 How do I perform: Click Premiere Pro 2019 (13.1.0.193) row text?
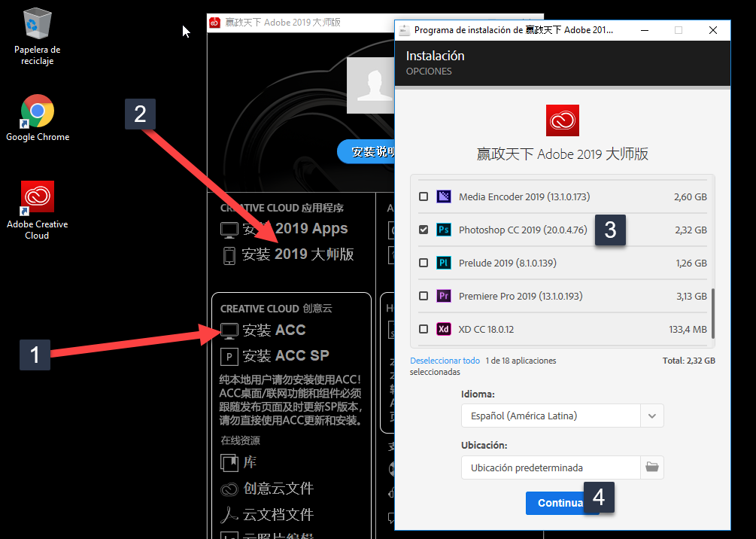[521, 296]
